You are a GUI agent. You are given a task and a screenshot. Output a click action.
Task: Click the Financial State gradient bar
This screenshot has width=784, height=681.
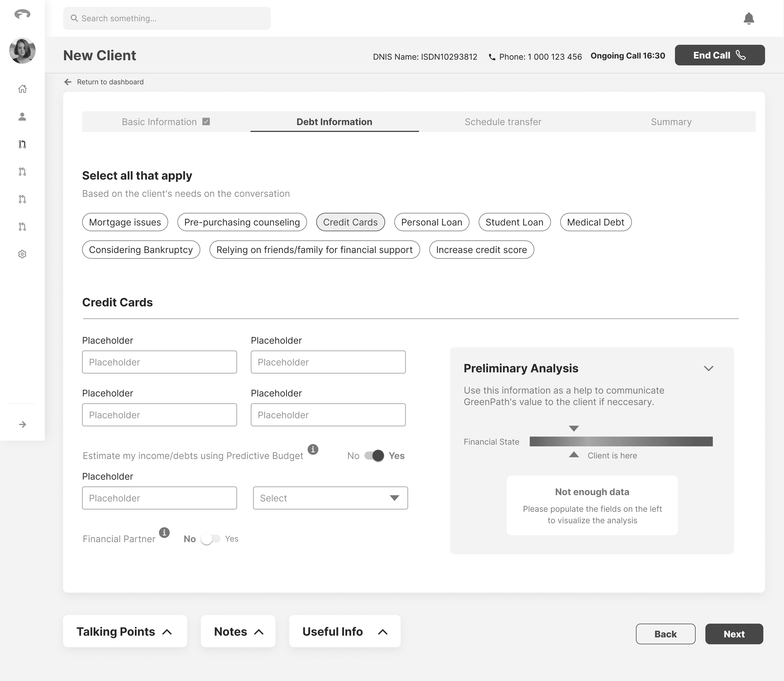pos(621,441)
